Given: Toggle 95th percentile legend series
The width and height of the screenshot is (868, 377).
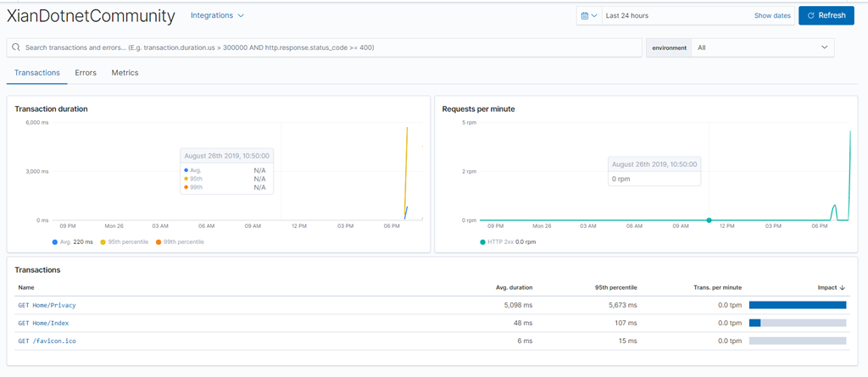Looking at the screenshot, I should [x=126, y=242].
